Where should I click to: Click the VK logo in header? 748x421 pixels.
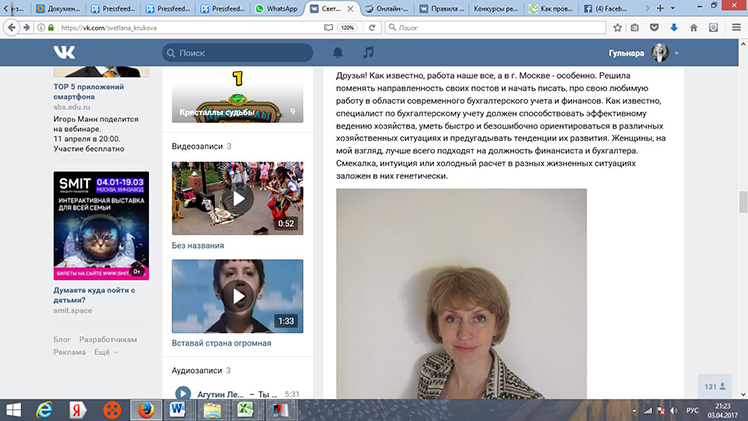pyautogui.click(x=64, y=52)
